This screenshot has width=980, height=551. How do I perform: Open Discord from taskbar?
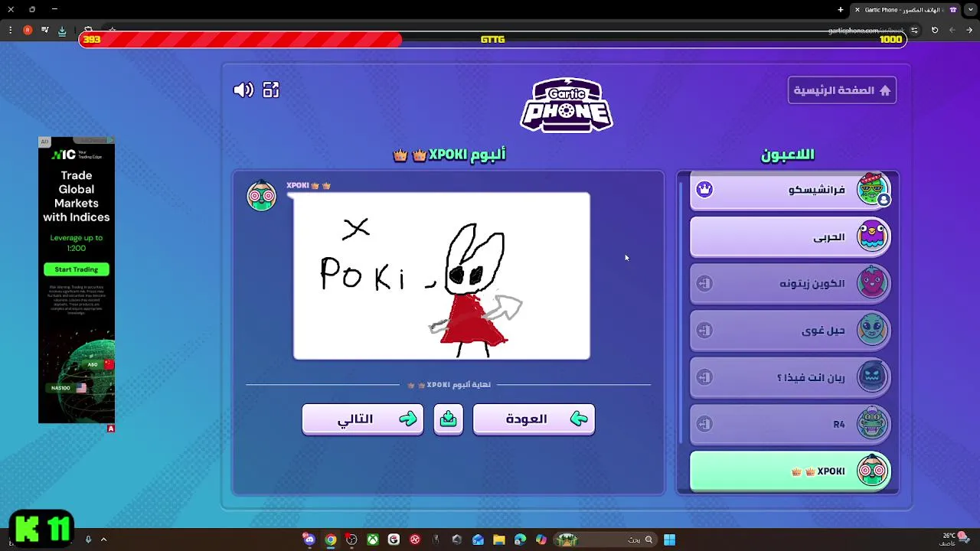[x=309, y=540]
